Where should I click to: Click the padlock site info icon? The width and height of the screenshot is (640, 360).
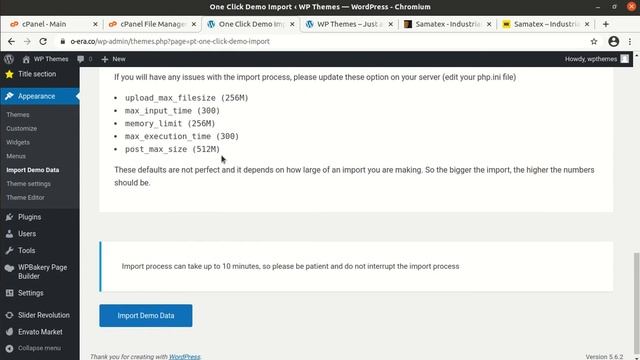point(62,41)
